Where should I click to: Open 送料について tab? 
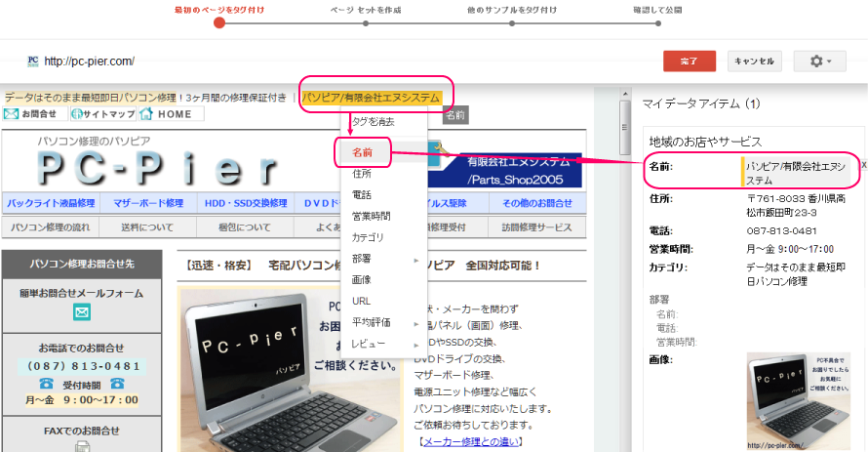[x=148, y=227]
